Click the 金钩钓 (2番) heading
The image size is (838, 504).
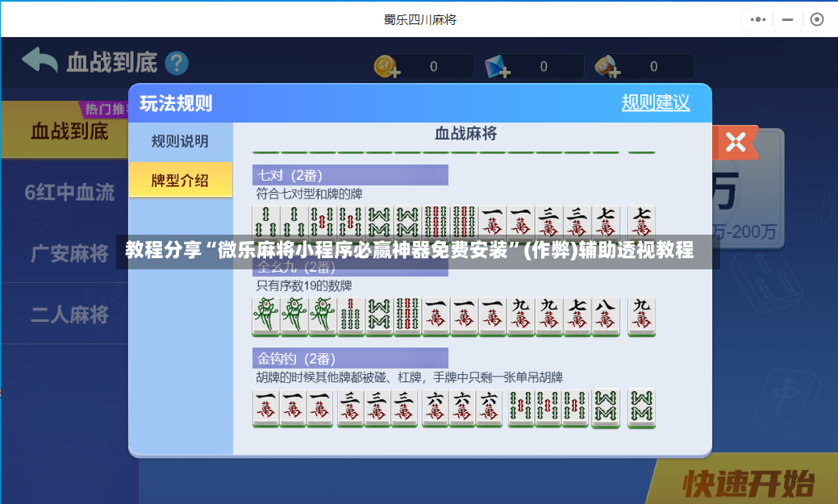coord(350,358)
